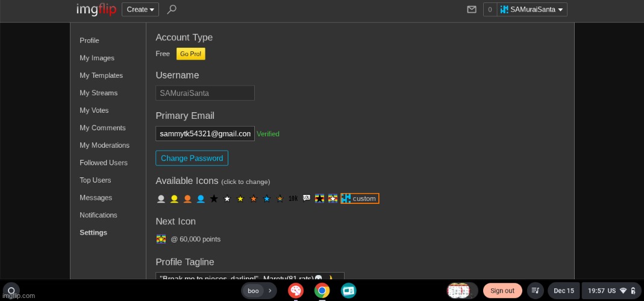Select the LOL speech bubble icon

(x=307, y=198)
